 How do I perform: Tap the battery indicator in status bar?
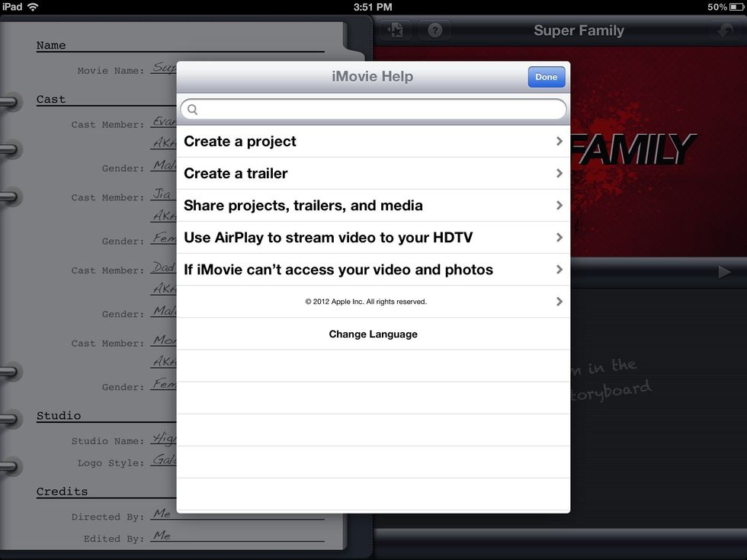click(735, 7)
